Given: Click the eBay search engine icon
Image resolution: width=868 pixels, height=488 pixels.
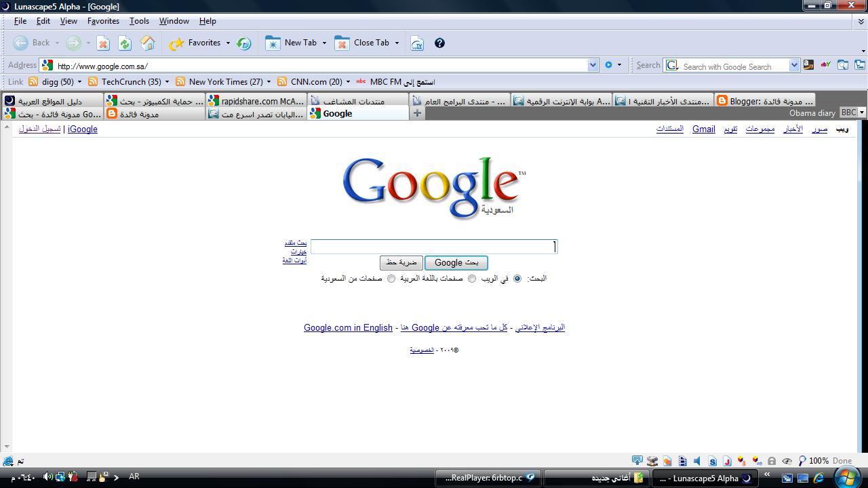Looking at the screenshot, I should coord(825,65).
